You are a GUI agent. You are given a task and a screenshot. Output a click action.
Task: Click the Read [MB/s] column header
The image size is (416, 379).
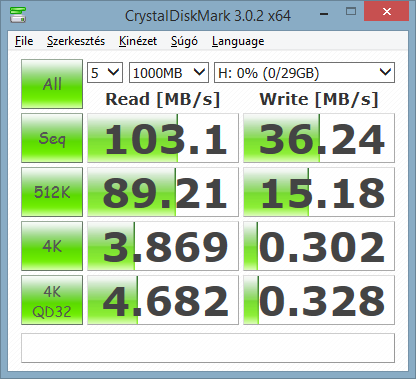tap(163, 99)
